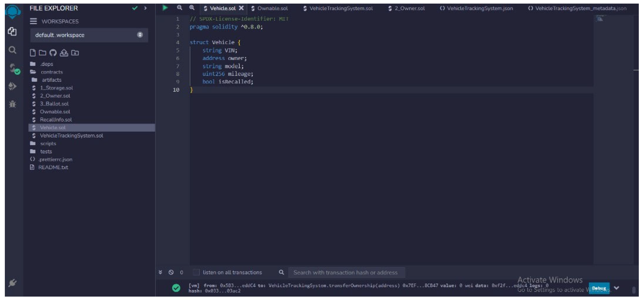644x300 pixels.
Task: Enable listen on all transactions checkbox
Action: pos(196,272)
